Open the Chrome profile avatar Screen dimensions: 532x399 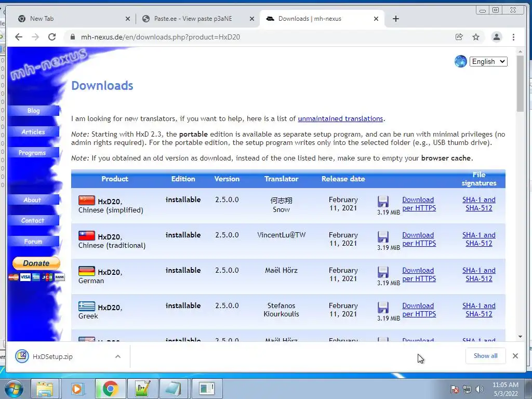tap(496, 37)
